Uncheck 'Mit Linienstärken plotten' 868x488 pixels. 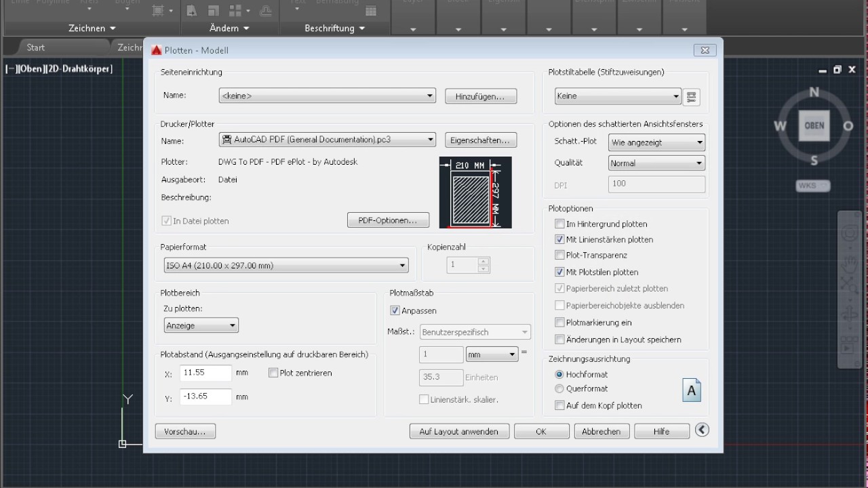click(559, 239)
